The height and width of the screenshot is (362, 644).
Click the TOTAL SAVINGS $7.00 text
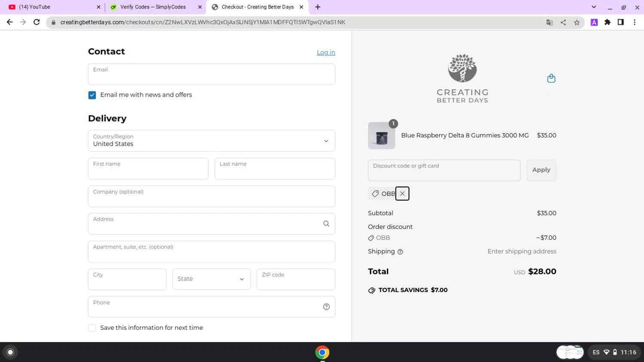tap(413, 290)
